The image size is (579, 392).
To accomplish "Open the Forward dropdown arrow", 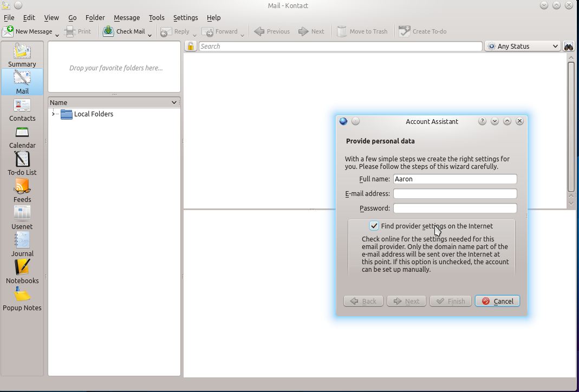I will pyautogui.click(x=242, y=35).
